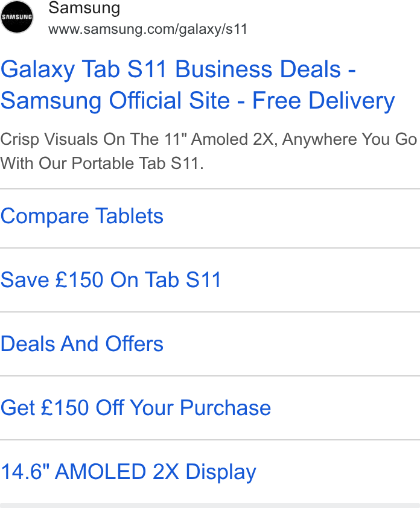Image resolution: width=420 pixels, height=508 pixels.
Task: Tap "Free Delivery" in the ad headline
Action: coord(323,100)
